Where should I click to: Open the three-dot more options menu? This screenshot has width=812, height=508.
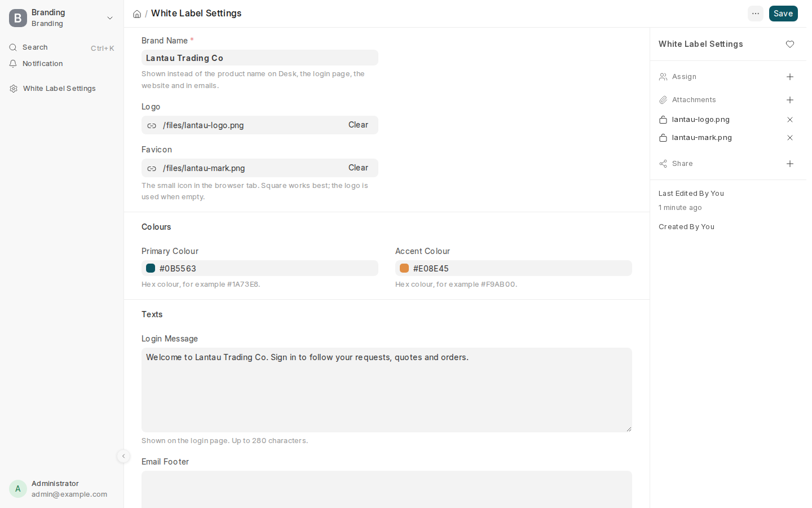point(756,14)
